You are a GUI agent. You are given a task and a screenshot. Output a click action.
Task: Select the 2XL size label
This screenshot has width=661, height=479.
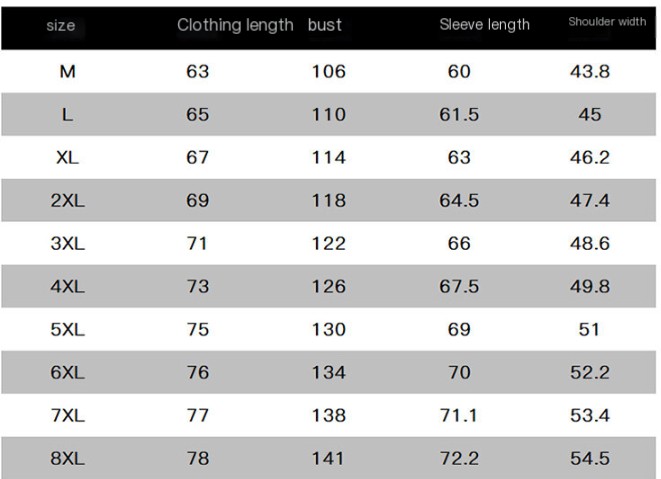coord(67,201)
